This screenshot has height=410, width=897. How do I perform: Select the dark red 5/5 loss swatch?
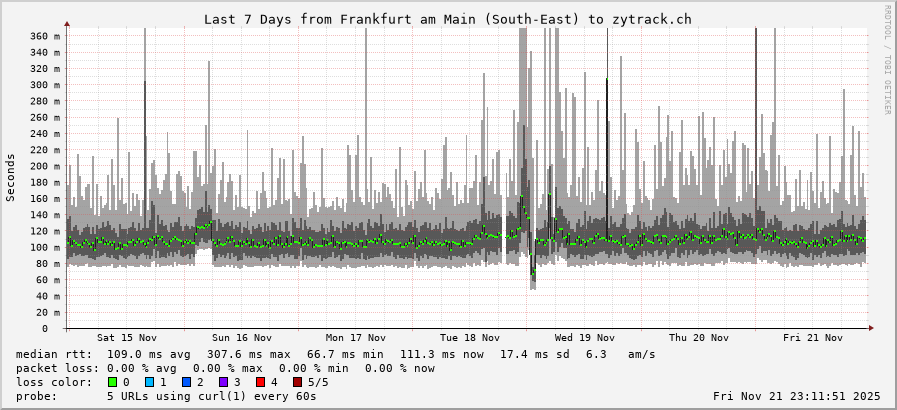(297, 382)
